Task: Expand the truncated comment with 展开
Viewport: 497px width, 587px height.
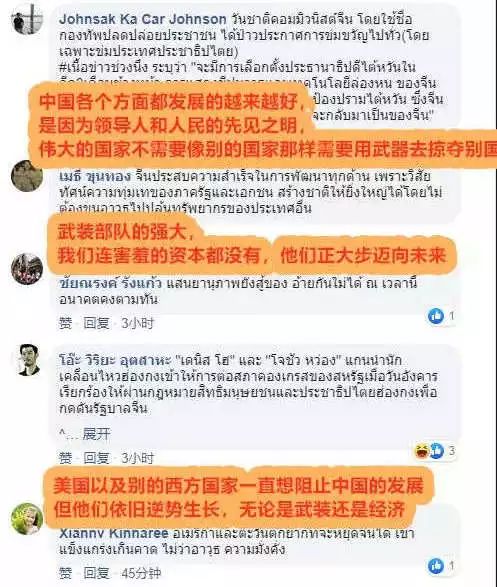Action: coord(96,434)
